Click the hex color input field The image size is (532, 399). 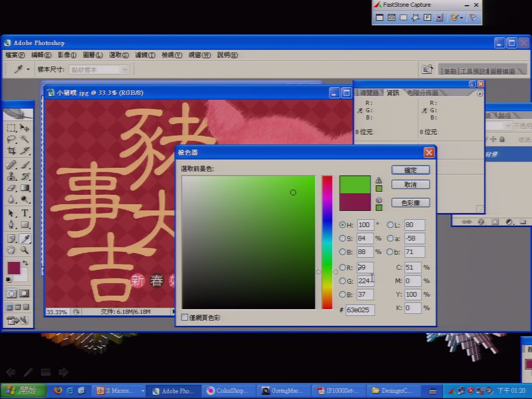coord(360,310)
